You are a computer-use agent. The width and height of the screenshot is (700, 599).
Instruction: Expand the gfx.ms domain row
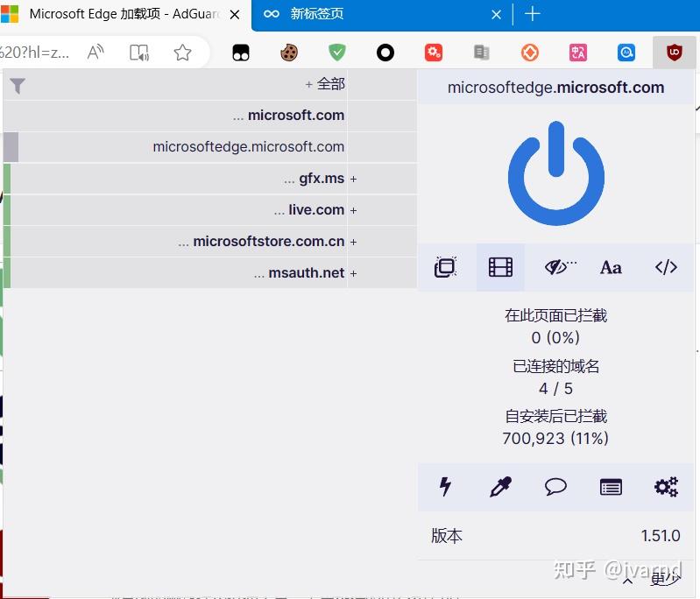[353, 179]
